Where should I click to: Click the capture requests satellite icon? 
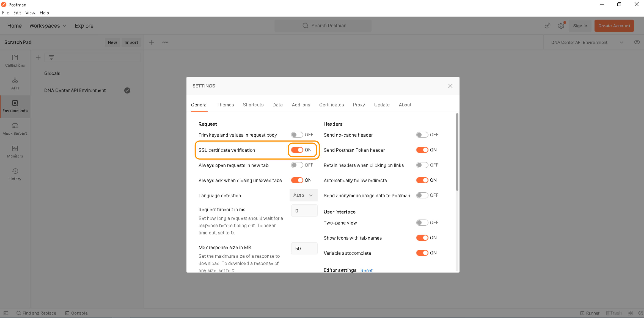click(547, 26)
